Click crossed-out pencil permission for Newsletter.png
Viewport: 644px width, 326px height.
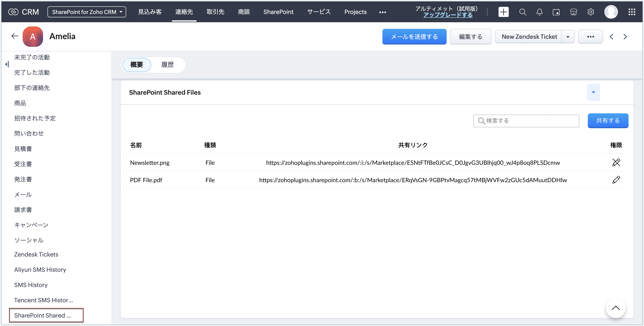[x=616, y=163]
